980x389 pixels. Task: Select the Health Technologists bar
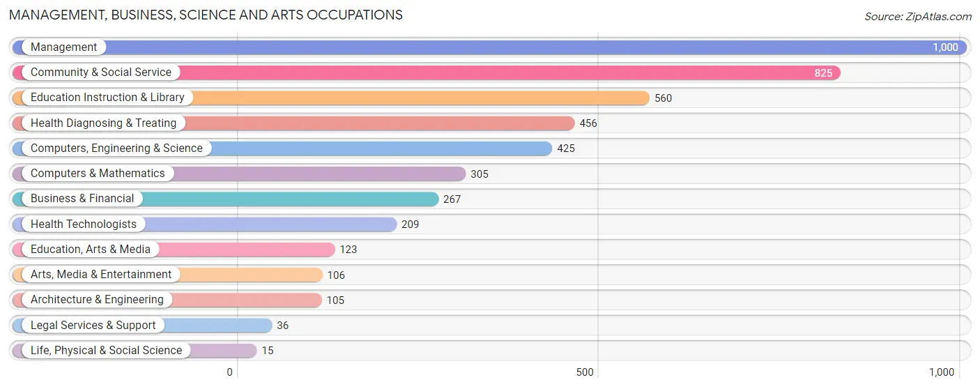click(x=205, y=224)
